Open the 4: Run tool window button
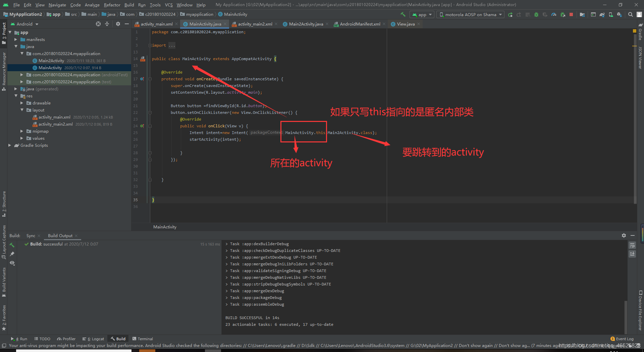 tap(19, 339)
